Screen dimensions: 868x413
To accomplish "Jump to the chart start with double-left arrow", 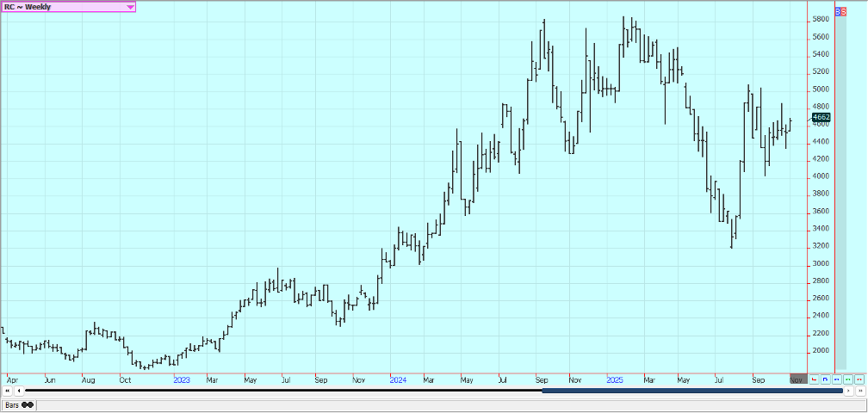I will (7, 391).
